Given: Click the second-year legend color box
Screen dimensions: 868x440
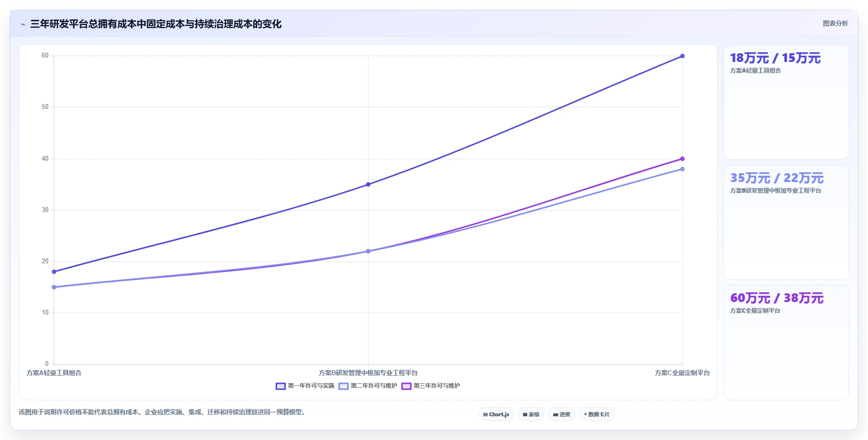Looking at the screenshot, I should click(x=343, y=386).
